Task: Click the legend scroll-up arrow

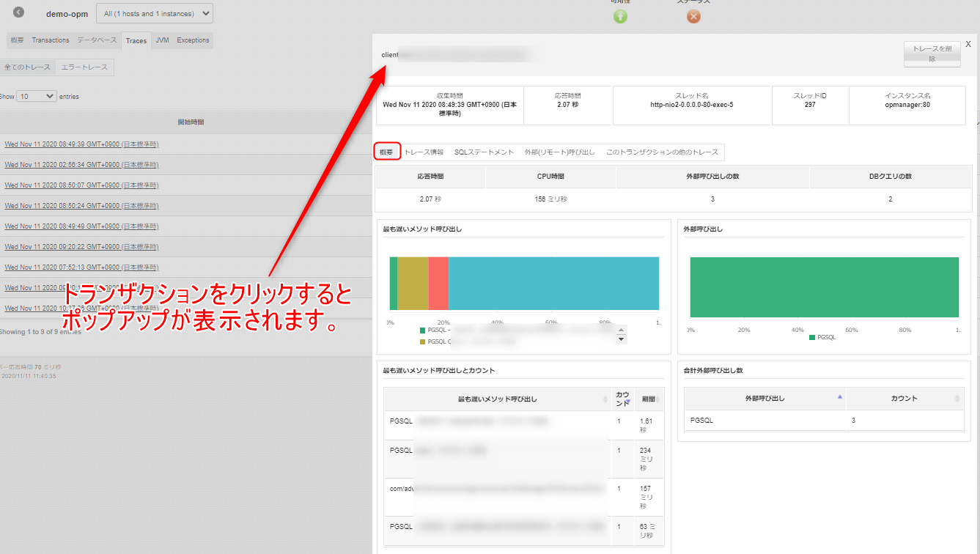Action: 622,330
